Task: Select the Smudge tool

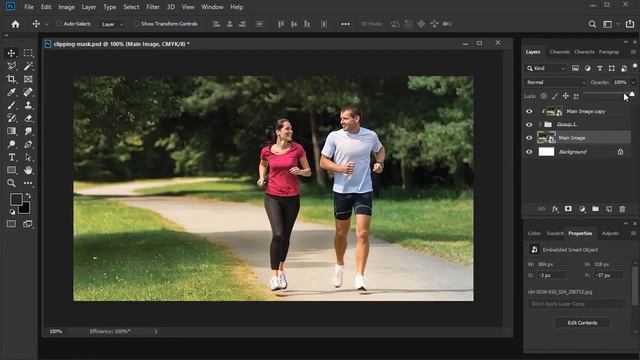Action: 28,131
